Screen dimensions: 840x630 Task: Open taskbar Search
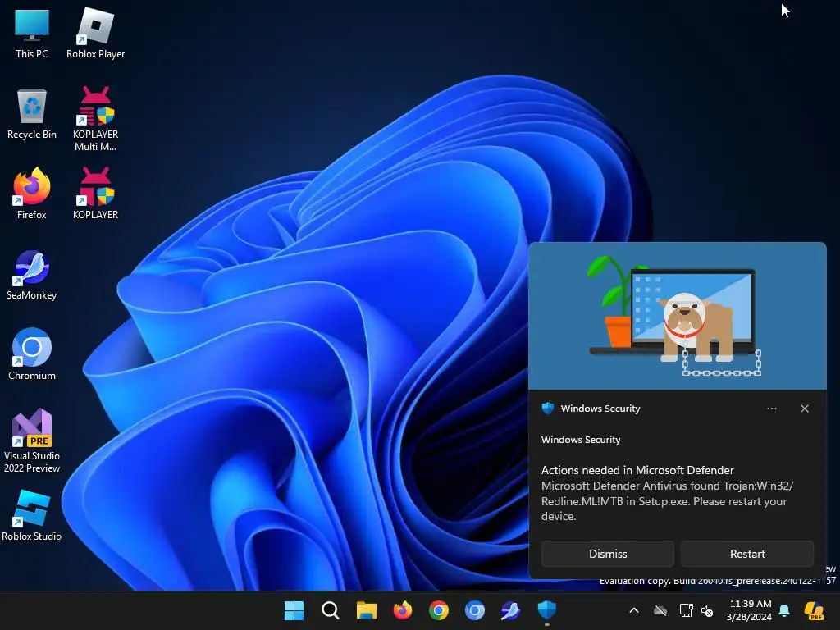[330, 610]
